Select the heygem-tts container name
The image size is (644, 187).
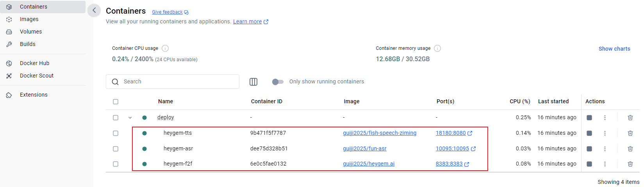coord(178,133)
